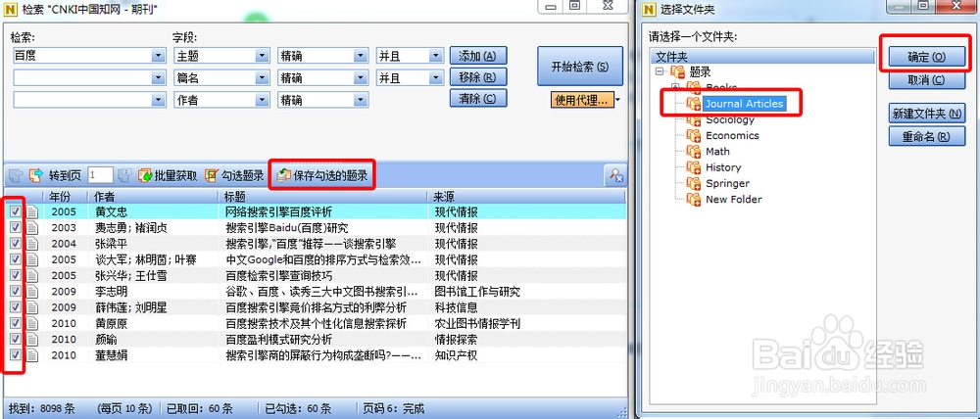This screenshot has width=980, height=419.
Task: Go to next results page arrow icon
Action: coord(35,175)
